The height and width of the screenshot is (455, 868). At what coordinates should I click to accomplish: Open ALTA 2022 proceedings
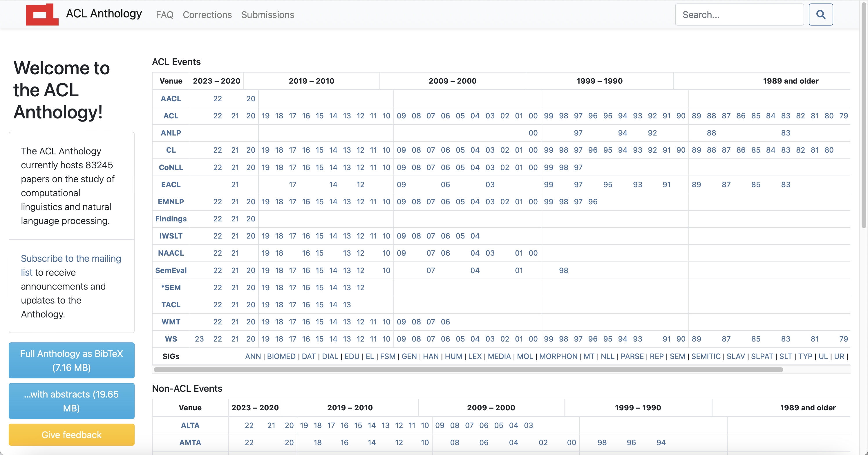click(249, 425)
